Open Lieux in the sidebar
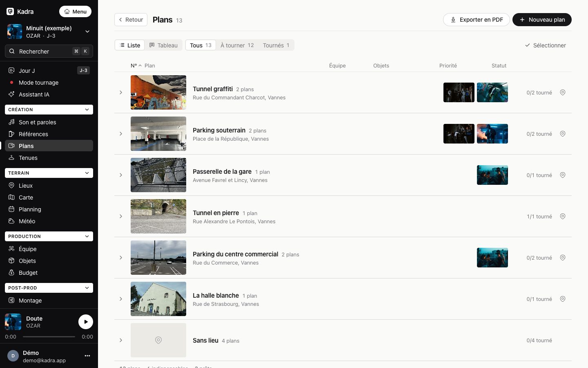This screenshot has width=588, height=368. coord(49,186)
